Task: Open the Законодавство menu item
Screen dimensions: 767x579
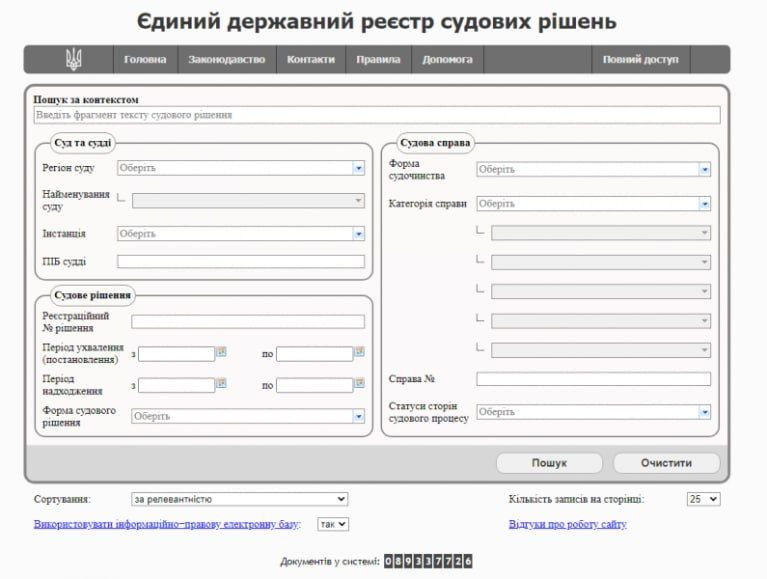Action: (227, 60)
